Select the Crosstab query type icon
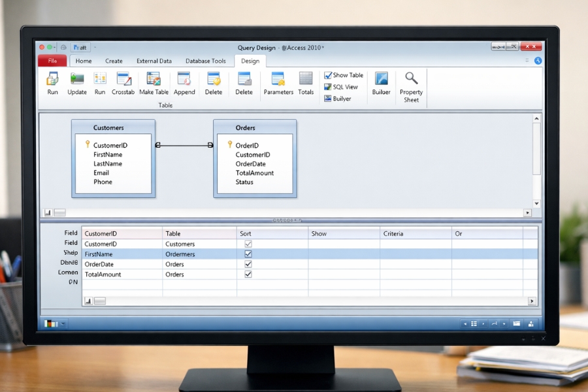Screen dimensions: 588x392 point(123,79)
